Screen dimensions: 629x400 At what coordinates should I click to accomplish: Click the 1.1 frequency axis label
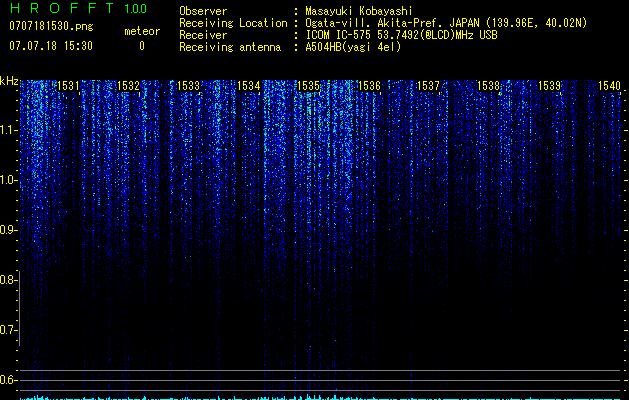[8, 130]
